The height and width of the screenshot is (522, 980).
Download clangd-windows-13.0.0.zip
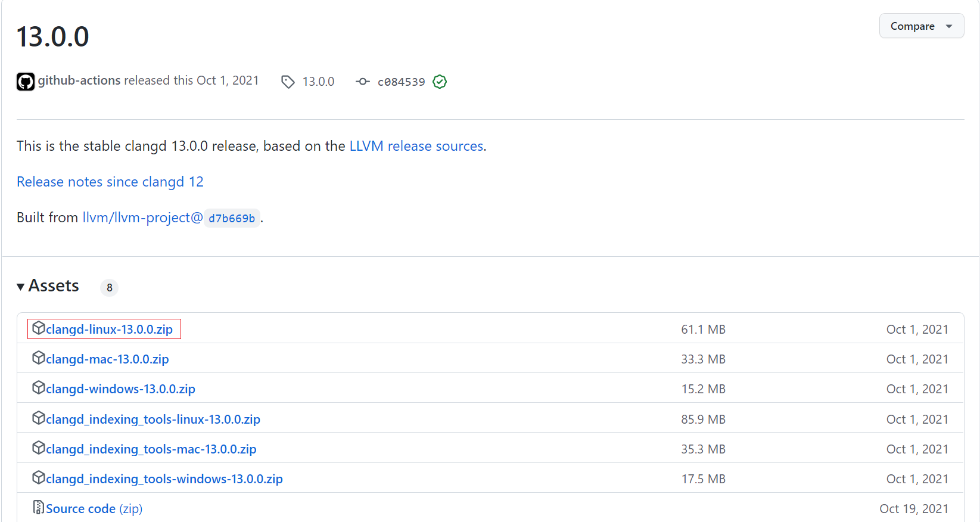click(120, 389)
